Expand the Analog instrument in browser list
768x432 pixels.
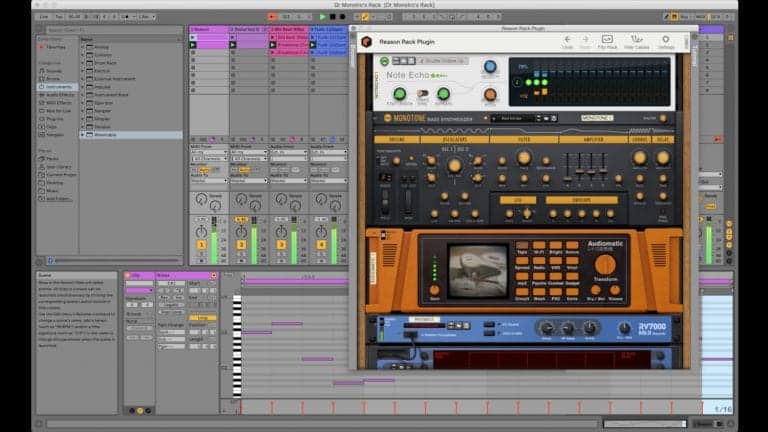pos(83,47)
